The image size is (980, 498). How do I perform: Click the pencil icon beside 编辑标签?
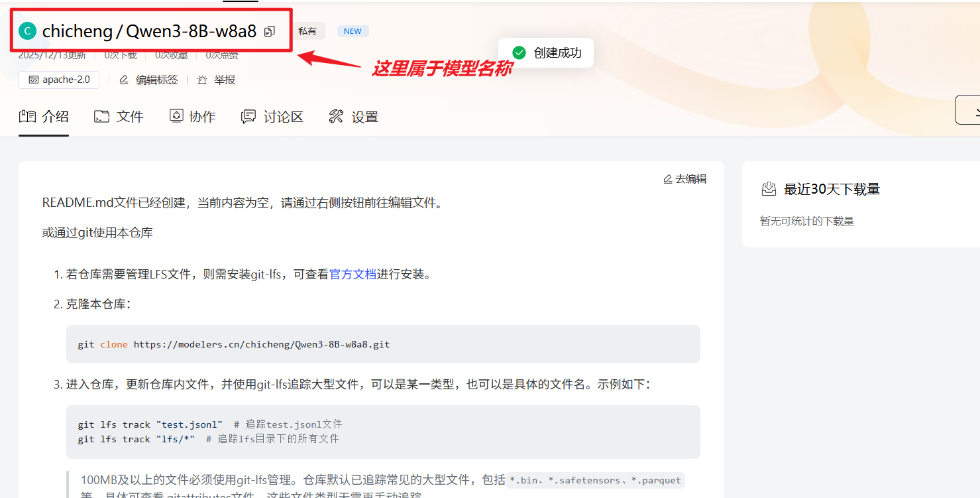point(123,79)
